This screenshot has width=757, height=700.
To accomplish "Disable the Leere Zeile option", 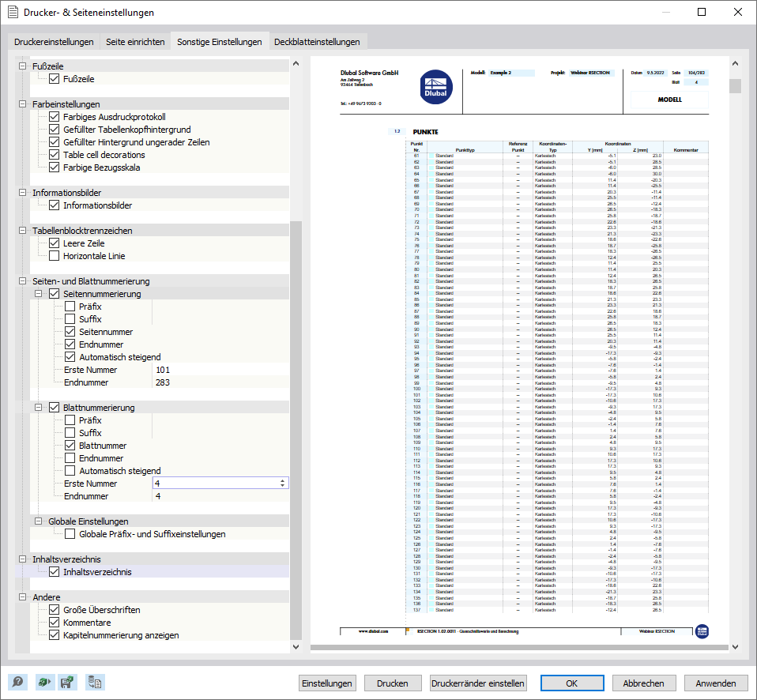I will pyautogui.click(x=54, y=243).
